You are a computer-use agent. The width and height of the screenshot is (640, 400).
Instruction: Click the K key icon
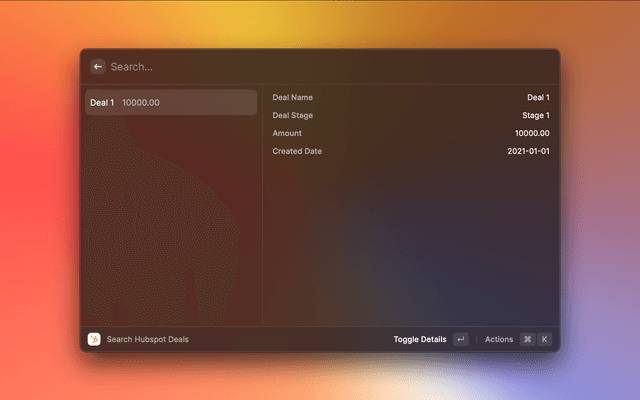click(x=545, y=339)
